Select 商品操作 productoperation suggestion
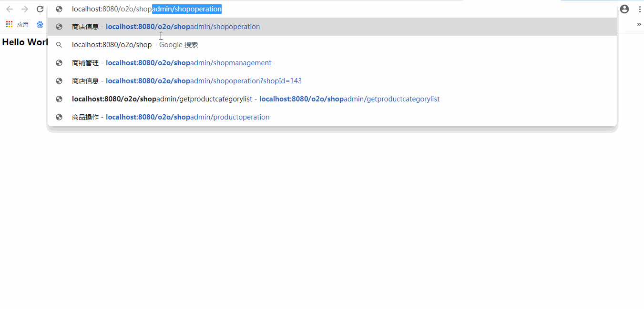The width and height of the screenshot is (644, 309). coord(332,117)
